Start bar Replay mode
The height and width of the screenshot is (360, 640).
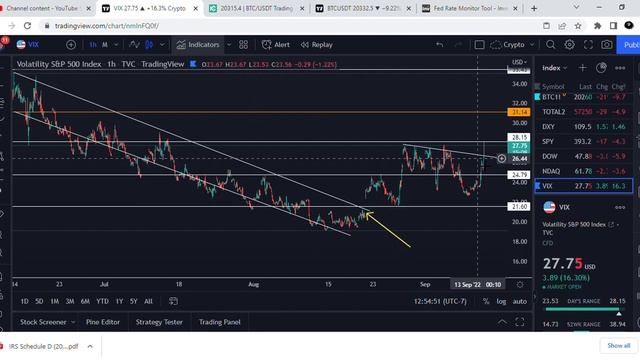click(x=317, y=45)
